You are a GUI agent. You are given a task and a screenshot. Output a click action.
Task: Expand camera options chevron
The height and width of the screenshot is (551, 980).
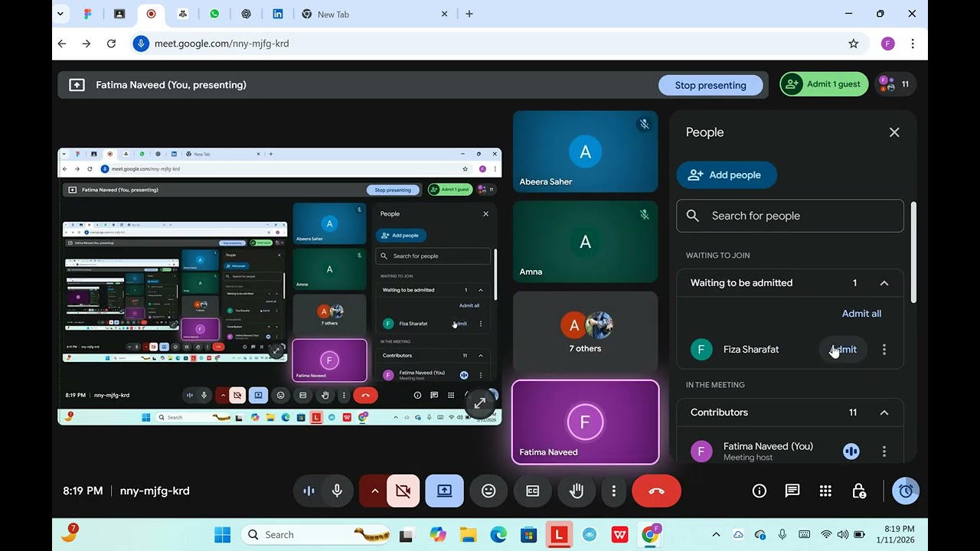pos(374,491)
